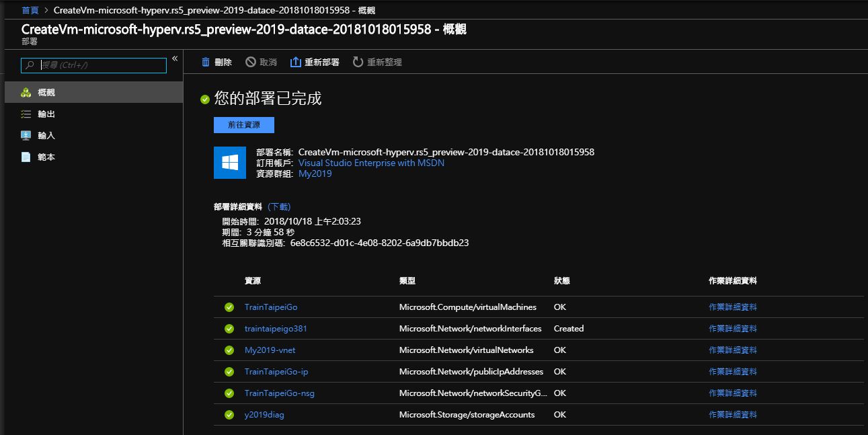Click status check icon in TrainTaipeiGo row
Screen dimensions: 868x435
pos(229,307)
